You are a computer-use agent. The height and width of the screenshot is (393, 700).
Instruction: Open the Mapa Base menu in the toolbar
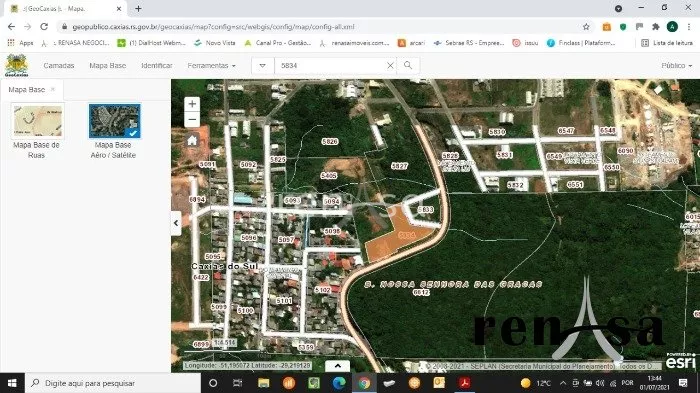108,65
